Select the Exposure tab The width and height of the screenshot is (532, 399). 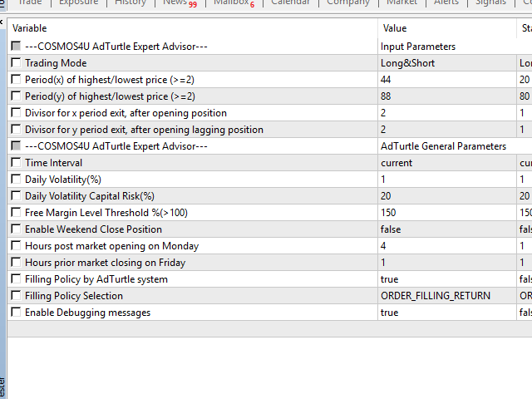(78, 2)
